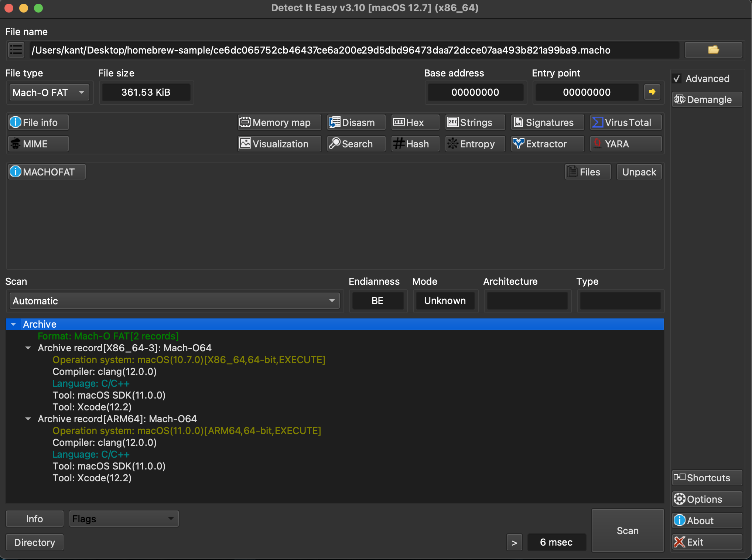
Task: Open the Files list
Action: click(588, 172)
